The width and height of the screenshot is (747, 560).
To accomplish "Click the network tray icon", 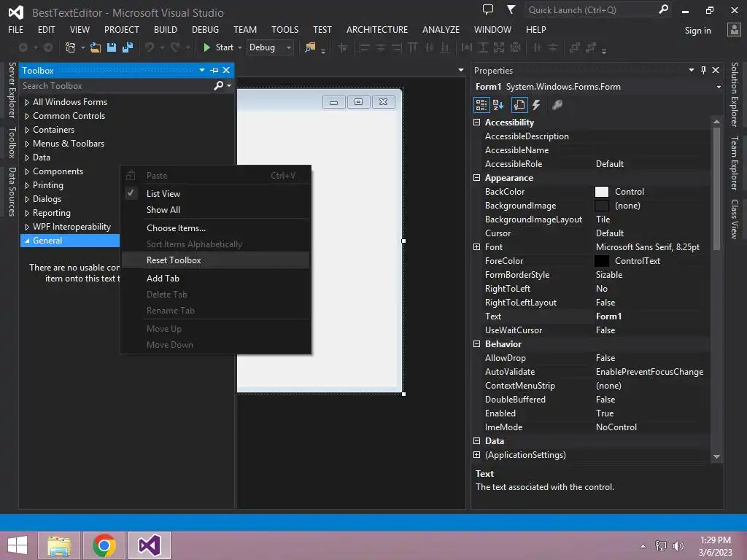I will pos(661,546).
